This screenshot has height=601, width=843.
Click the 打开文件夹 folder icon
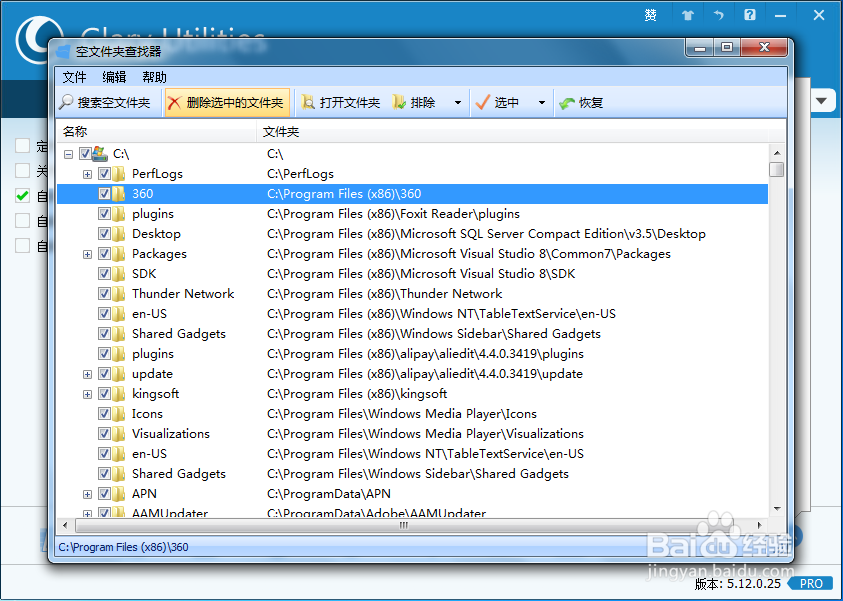click(308, 102)
